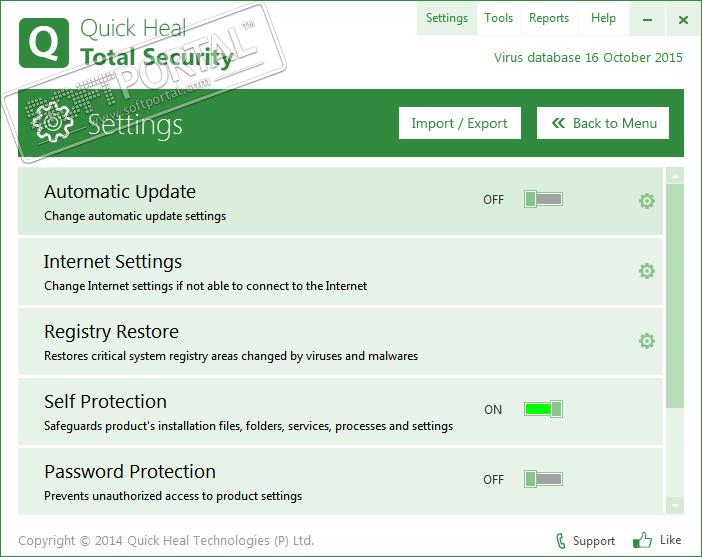Click the Quick Heal Q logo

pos(44,43)
